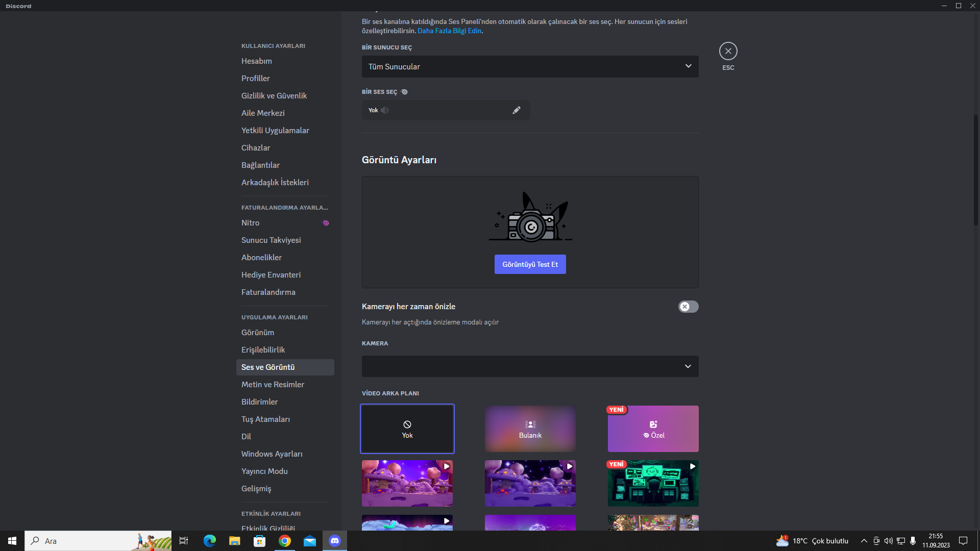Go to Gizlilik ve Güvenlik settings
The width and height of the screenshot is (980, 551).
(274, 96)
